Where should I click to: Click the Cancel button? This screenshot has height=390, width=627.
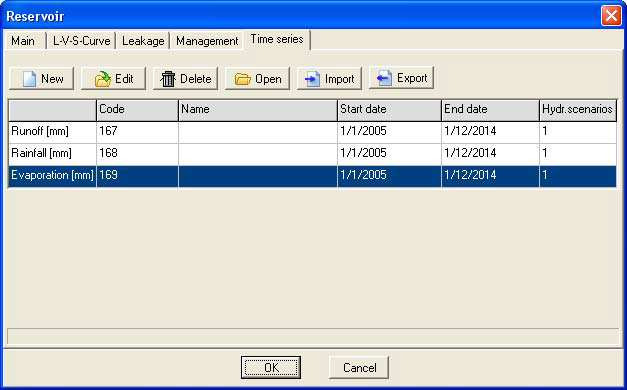(359, 367)
